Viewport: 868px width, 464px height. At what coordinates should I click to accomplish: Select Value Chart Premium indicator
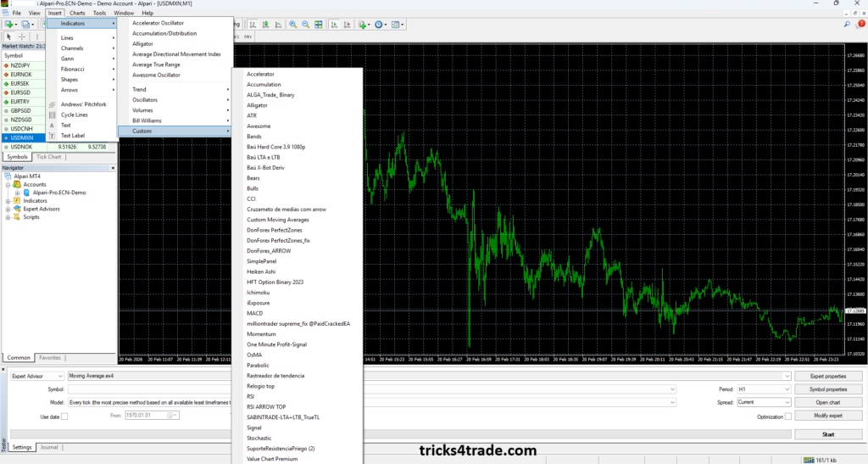(272, 459)
